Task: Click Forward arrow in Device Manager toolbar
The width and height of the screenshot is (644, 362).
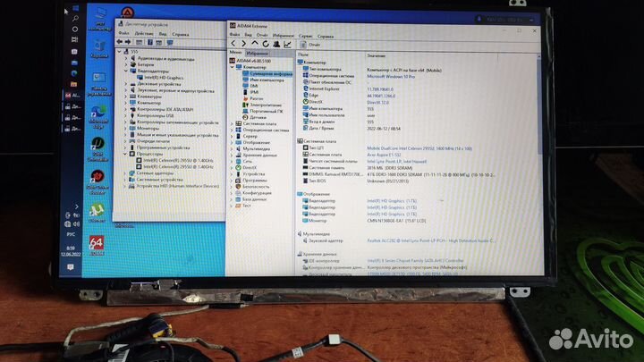Action: 128,42
